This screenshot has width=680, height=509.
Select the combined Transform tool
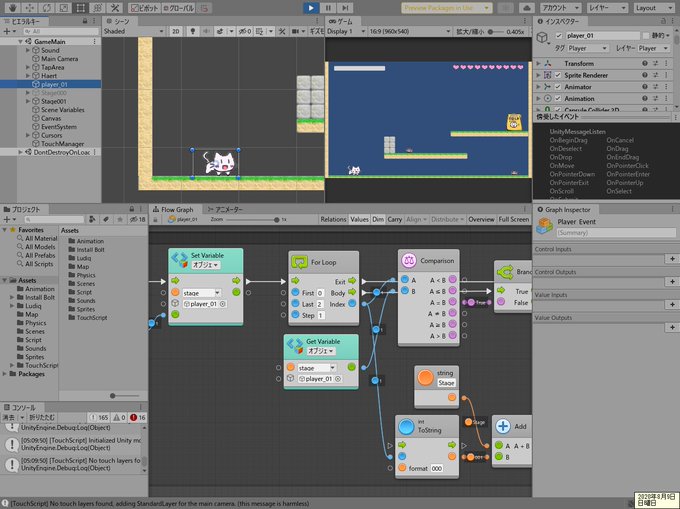click(98, 8)
